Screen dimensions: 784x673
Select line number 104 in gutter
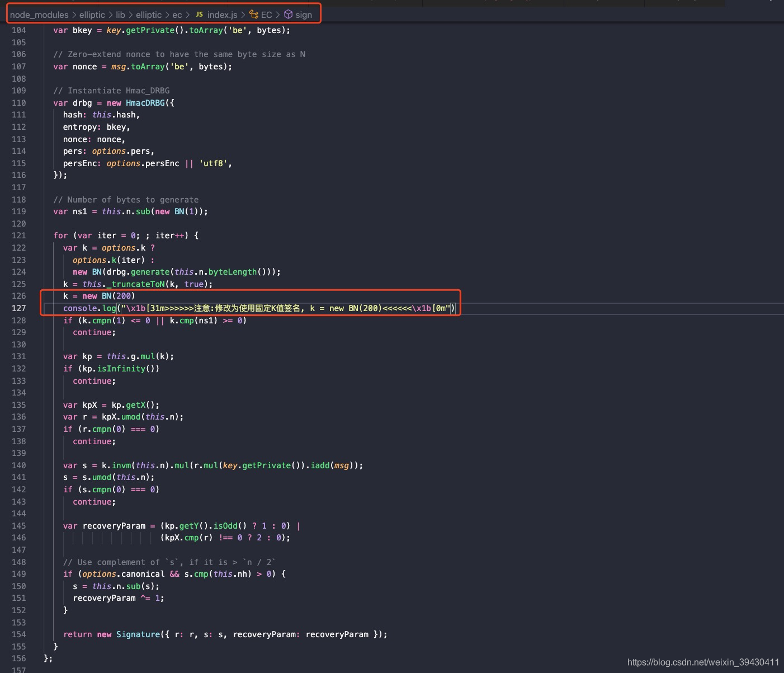click(x=19, y=30)
